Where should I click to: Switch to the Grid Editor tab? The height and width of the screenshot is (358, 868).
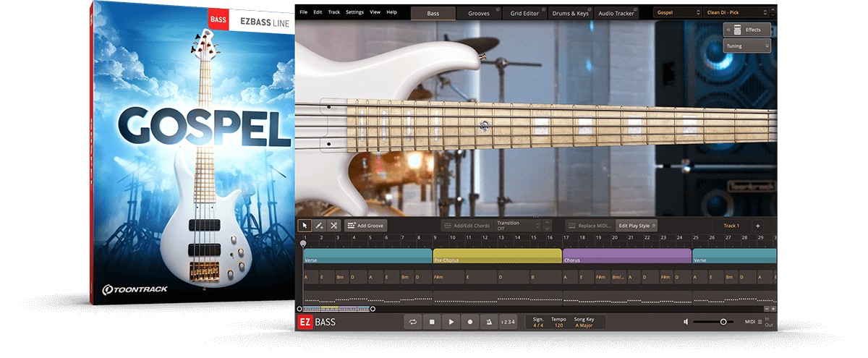click(x=524, y=13)
